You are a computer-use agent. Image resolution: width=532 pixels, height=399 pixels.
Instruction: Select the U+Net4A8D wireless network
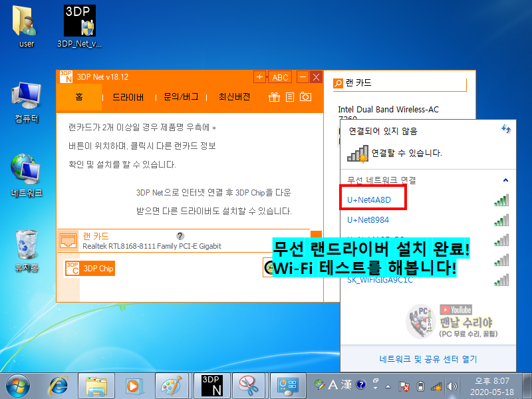(x=369, y=200)
